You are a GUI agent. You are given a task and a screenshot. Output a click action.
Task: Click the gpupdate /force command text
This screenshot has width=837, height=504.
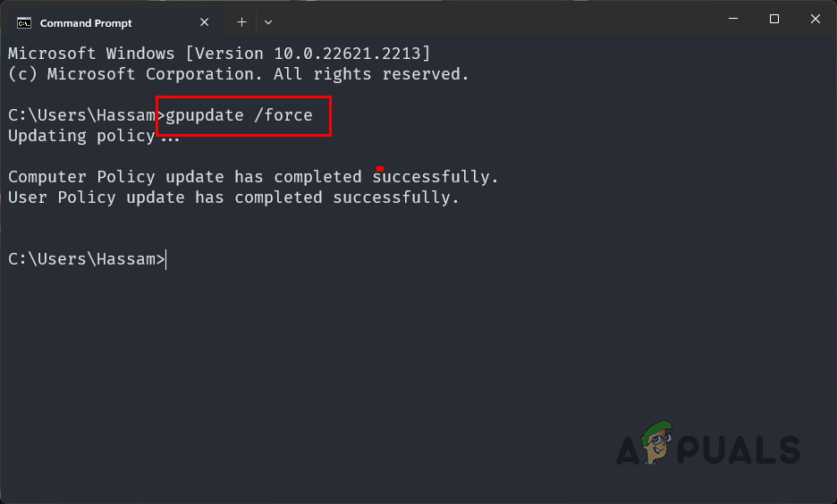pos(239,116)
